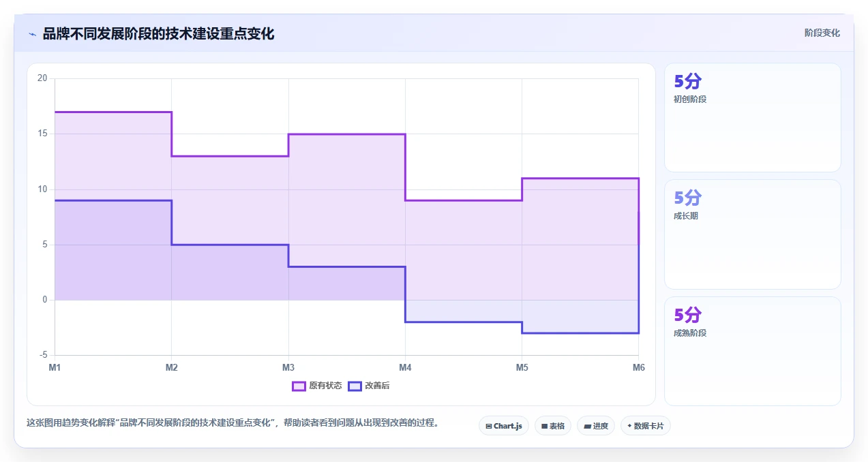Click the chart title 品牌不同发展阶段的技术建设重点变化

coord(158,33)
